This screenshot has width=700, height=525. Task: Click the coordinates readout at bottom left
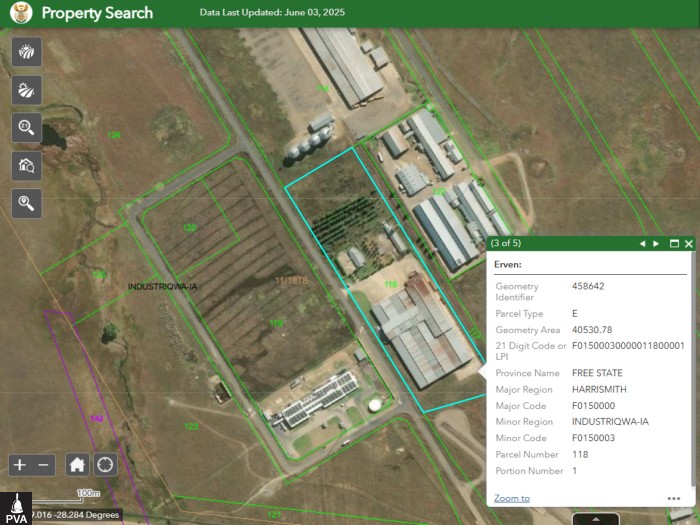76,515
